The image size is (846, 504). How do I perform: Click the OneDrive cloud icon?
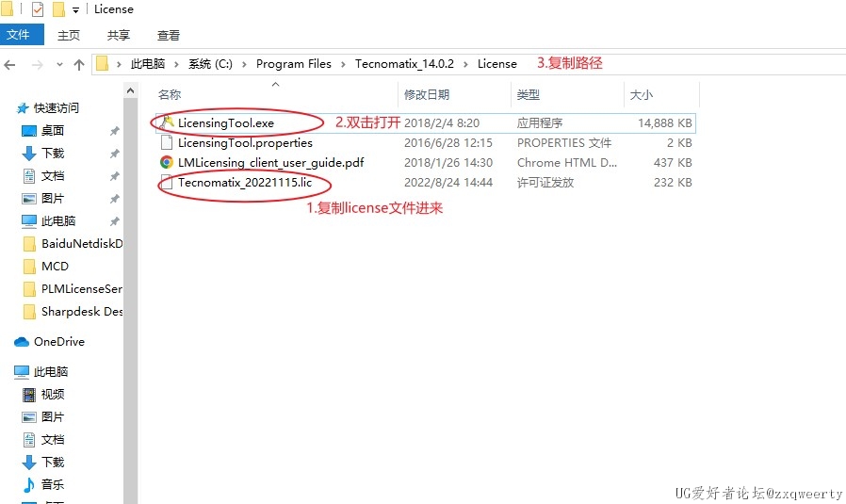[22, 342]
